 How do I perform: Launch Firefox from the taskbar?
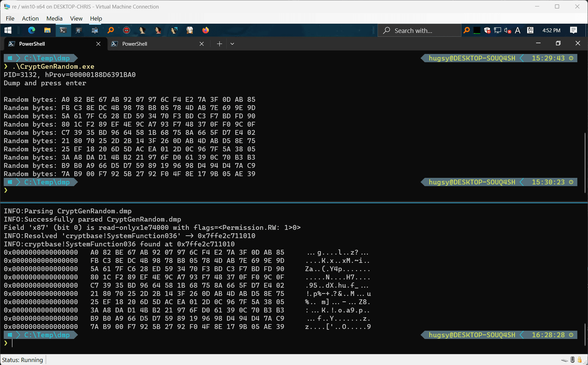(205, 30)
